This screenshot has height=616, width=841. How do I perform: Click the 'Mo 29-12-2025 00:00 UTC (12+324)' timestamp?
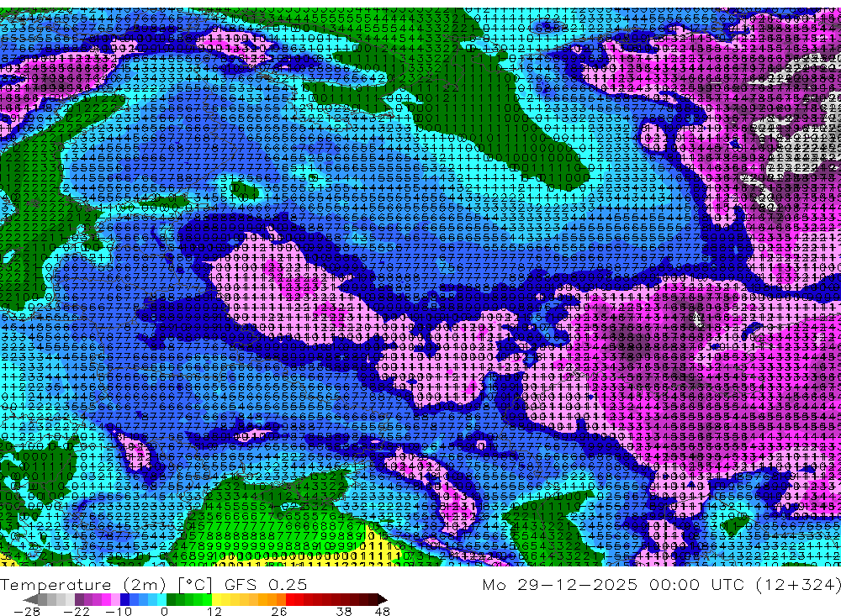click(x=661, y=585)
